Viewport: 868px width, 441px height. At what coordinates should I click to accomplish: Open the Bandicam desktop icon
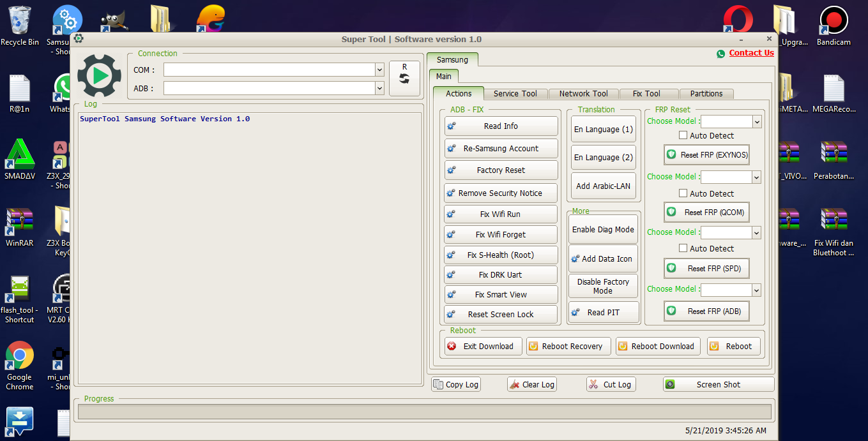click(834, 26)
